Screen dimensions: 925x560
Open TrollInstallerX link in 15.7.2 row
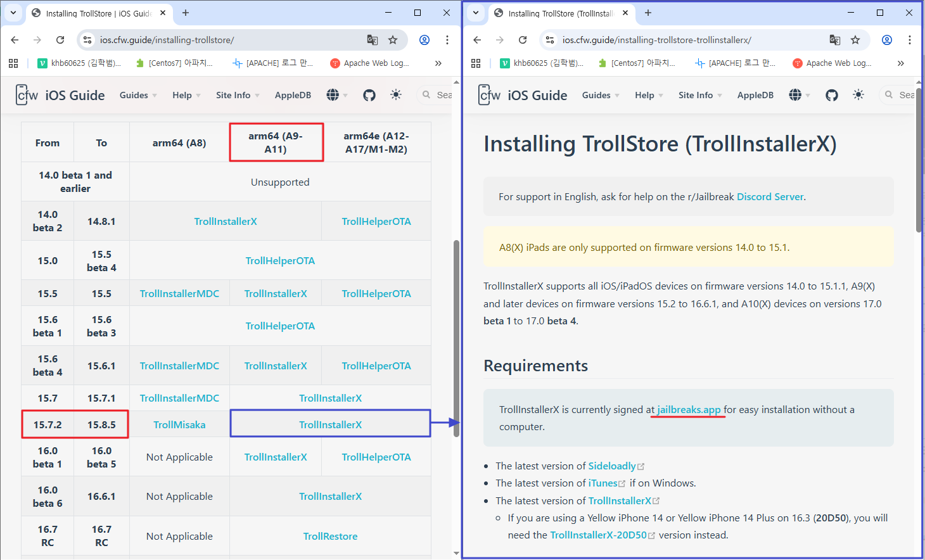(x=330, y=425)
